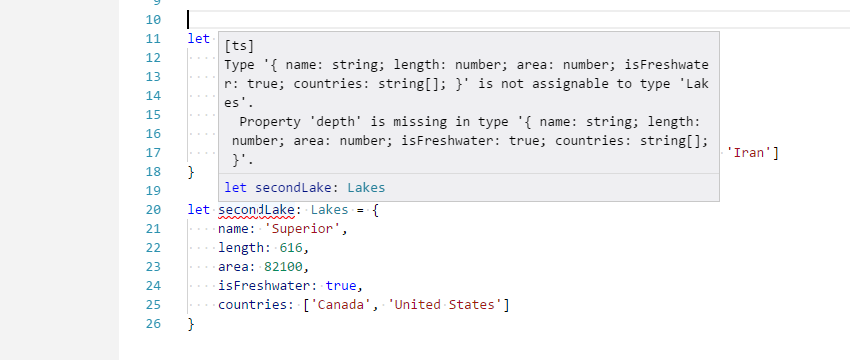This screenshot has width=850, height=360.
Task: Click the closing brace on line 18
Action: [191, 171]
